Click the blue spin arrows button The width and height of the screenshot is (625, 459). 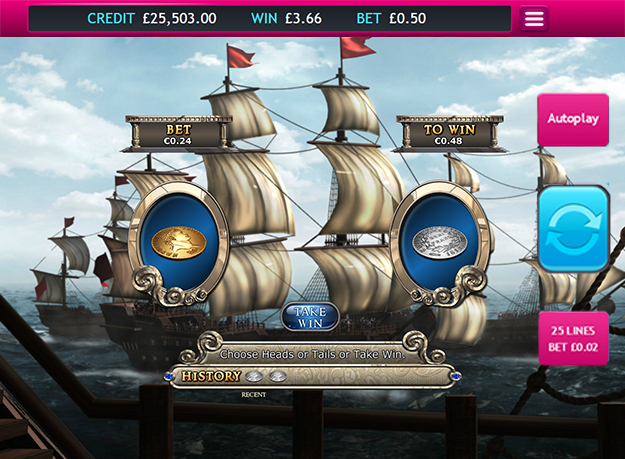coord(573,228)
